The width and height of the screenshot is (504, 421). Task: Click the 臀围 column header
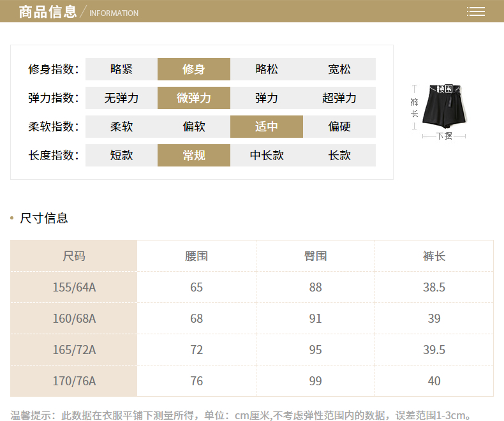pos(315,256)
